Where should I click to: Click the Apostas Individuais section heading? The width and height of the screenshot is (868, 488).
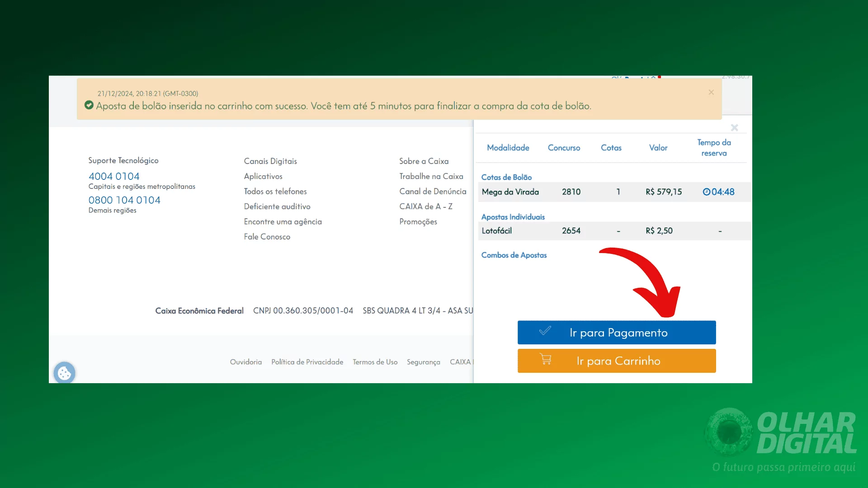(x=513, y=217)
